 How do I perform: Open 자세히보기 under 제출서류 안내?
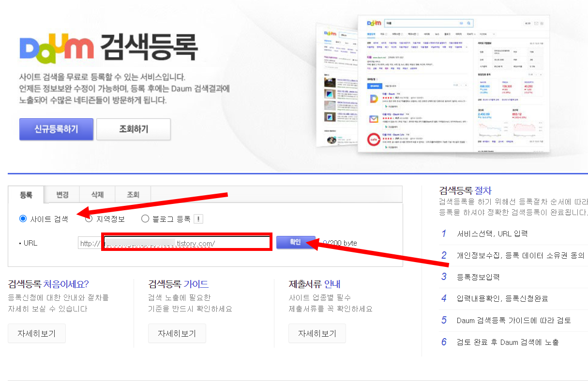click(x=317, y=334)
